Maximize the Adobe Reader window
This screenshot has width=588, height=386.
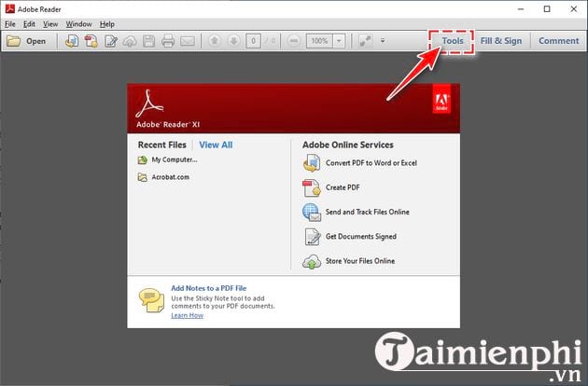coord(547,9)
